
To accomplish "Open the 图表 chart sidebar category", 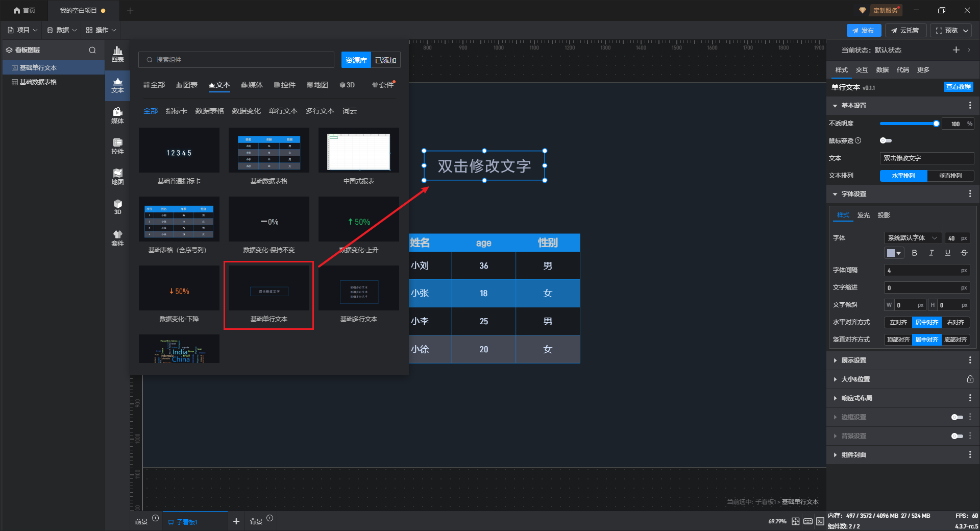I will (x=117, y=54).
